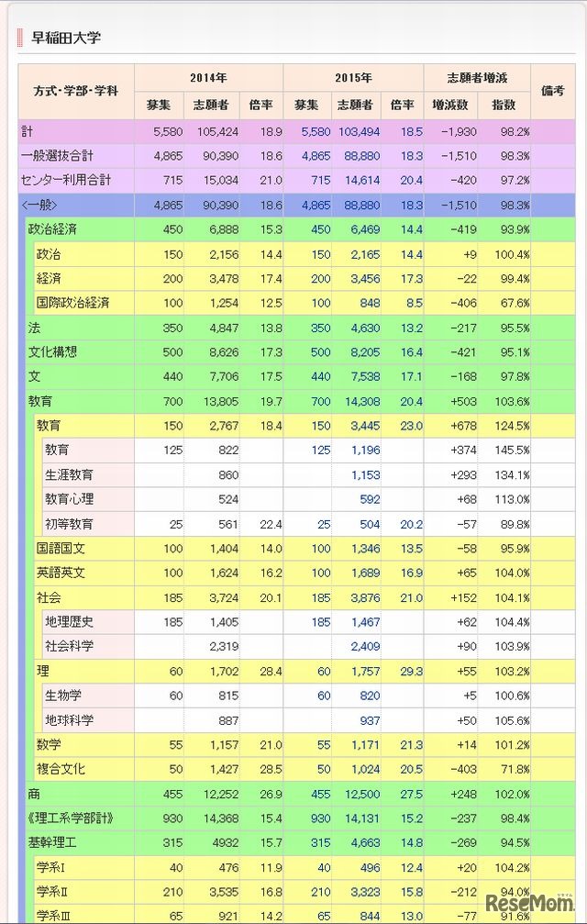Select the 103,494 applicants total cell

tap(359, 132)
